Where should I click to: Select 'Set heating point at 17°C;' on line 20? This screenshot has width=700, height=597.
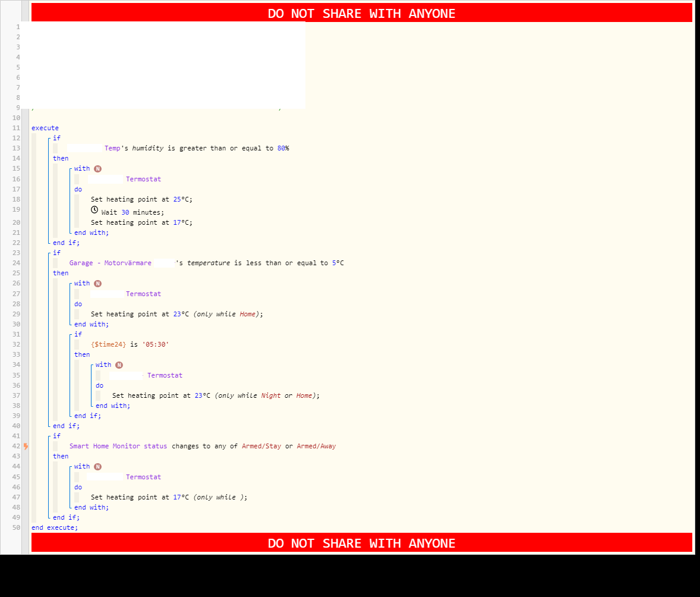141,222
